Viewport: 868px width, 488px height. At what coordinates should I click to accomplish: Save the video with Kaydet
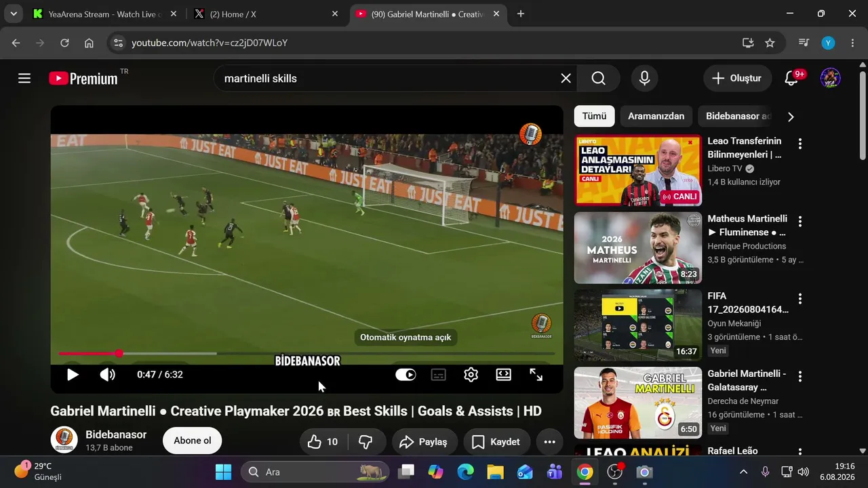(x=497, y=442)
